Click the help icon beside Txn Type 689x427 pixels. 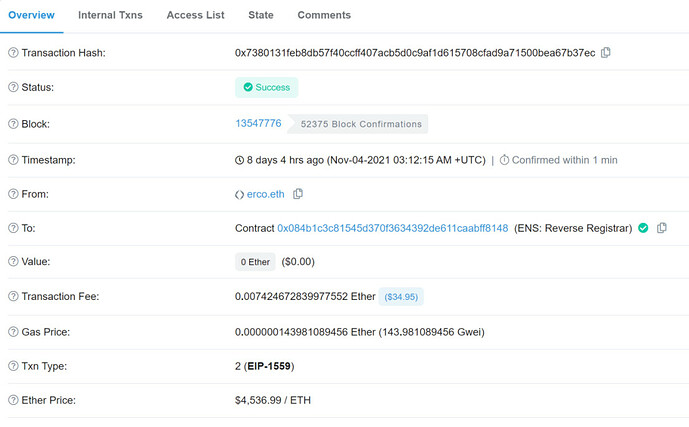point(13,366)
